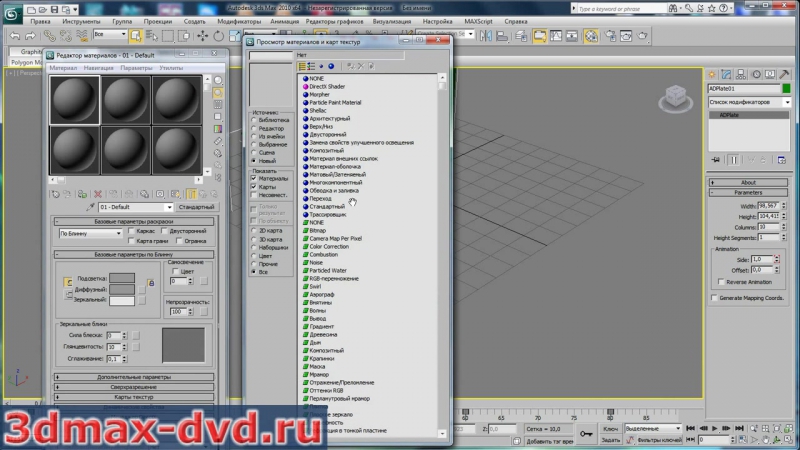Enable Reverse Animation checkbox

(721, 282)
